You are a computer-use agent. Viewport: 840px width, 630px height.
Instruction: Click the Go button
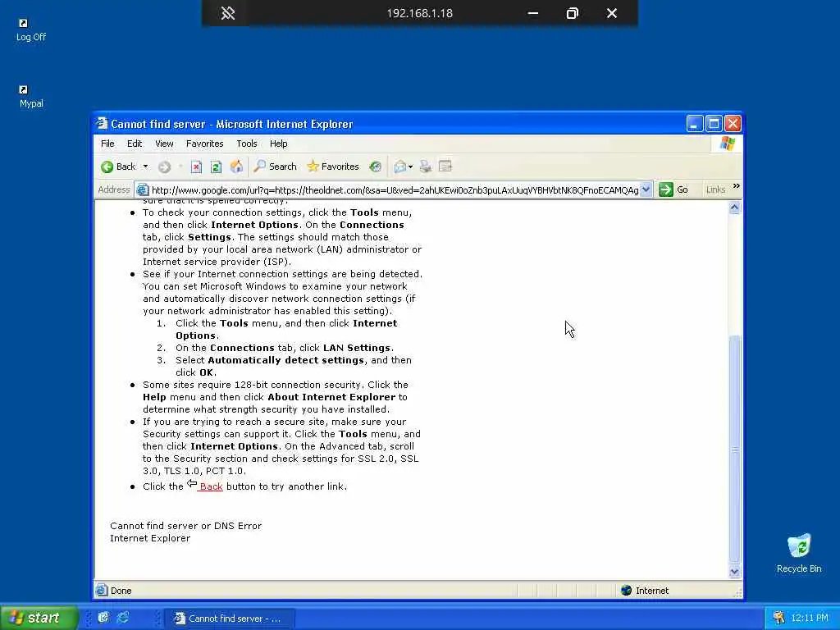click(x=674, y=189)
